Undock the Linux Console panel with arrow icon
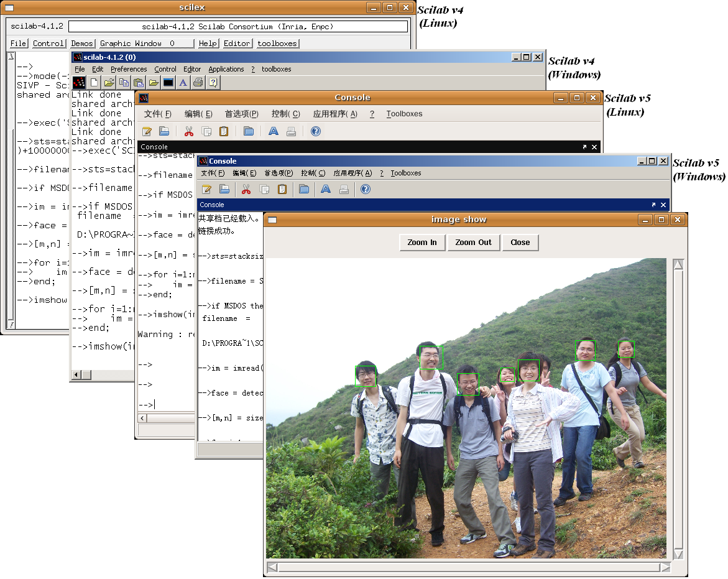The height and width of the screenshot is (579, 728). [x=584, y=147]
